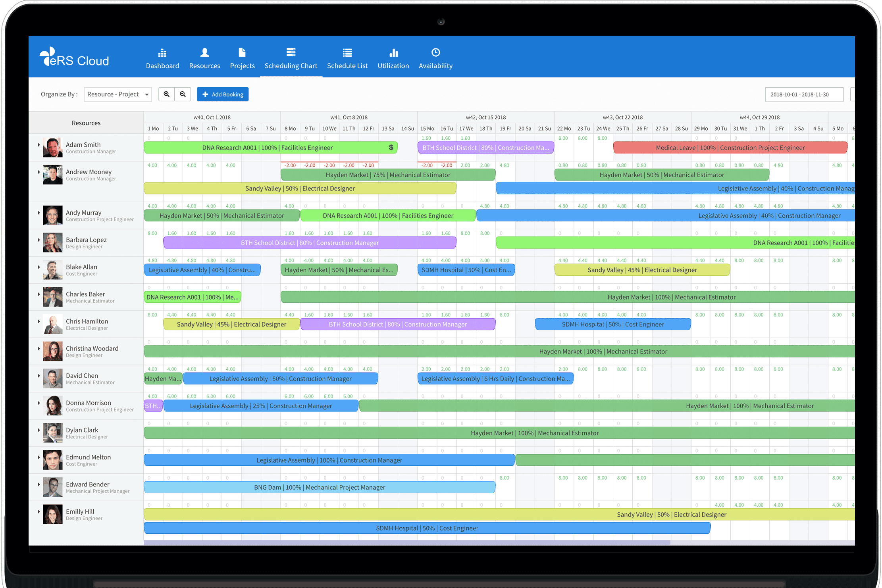This screenshot has height=588, width=882.
Task: Open the Dashboard icon in the header
Action: [162, 52]
